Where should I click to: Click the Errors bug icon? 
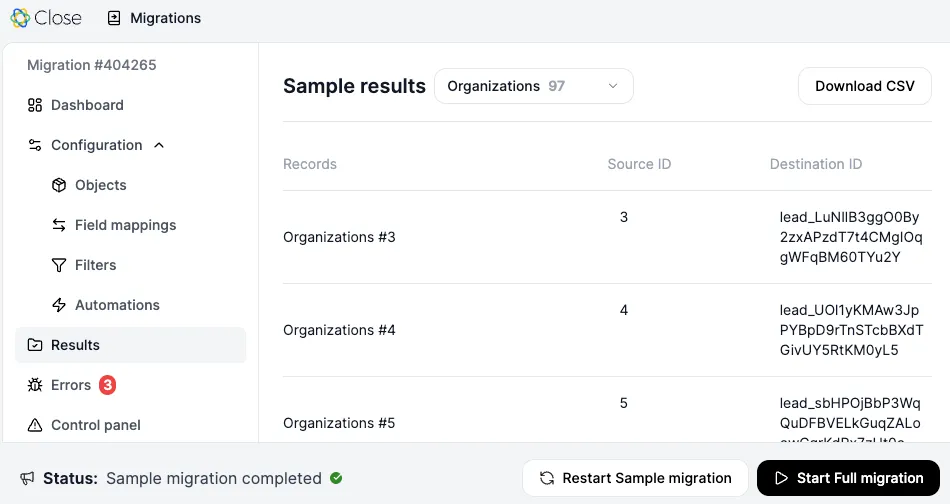click(35, 385)
